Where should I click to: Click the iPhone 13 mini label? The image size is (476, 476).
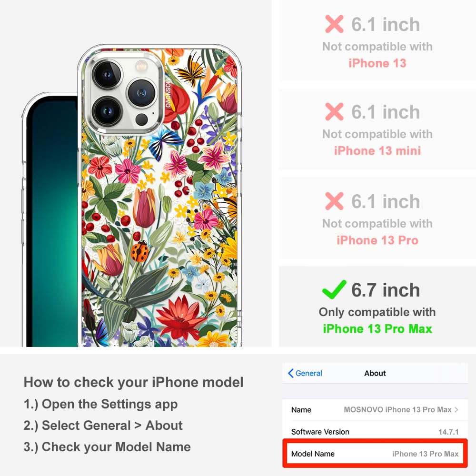[x=377, y=151]
